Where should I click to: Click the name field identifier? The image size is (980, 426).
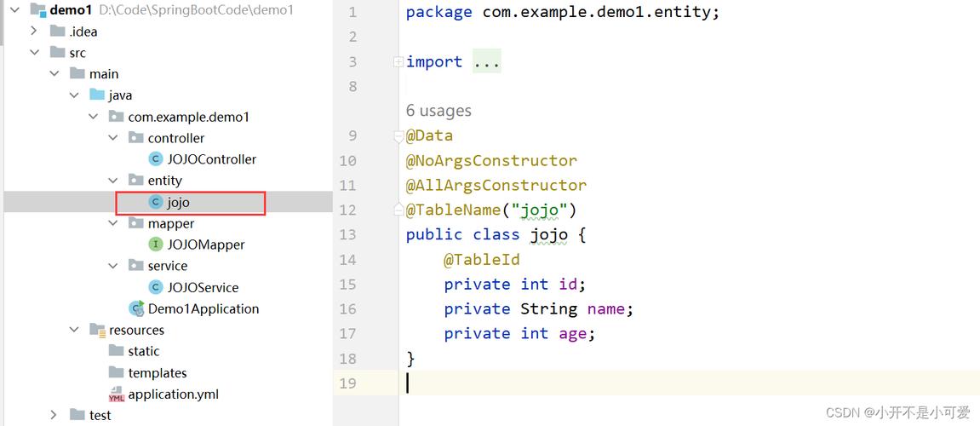tap(606, 309)
